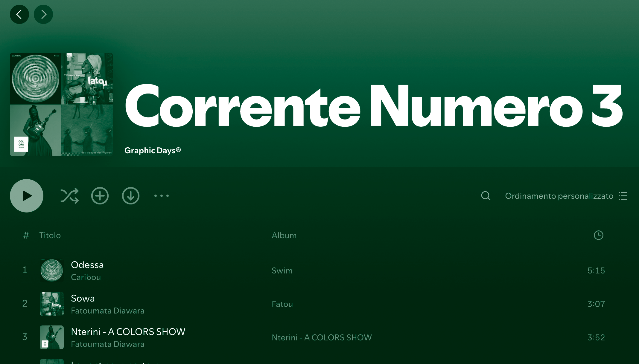Open the Swim album link
The width and height of the screenshot is (639, 364).
282,271
